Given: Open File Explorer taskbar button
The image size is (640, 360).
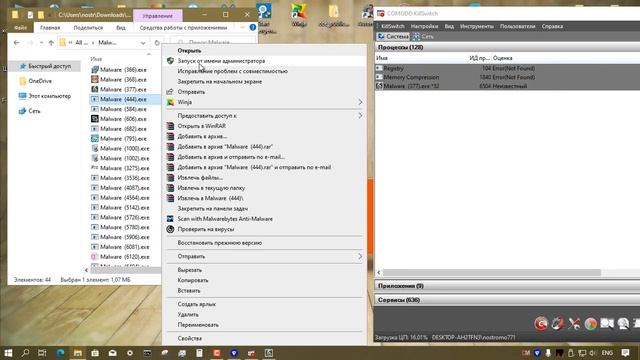Looking at the screenshot, I should (x=78, y=353).
